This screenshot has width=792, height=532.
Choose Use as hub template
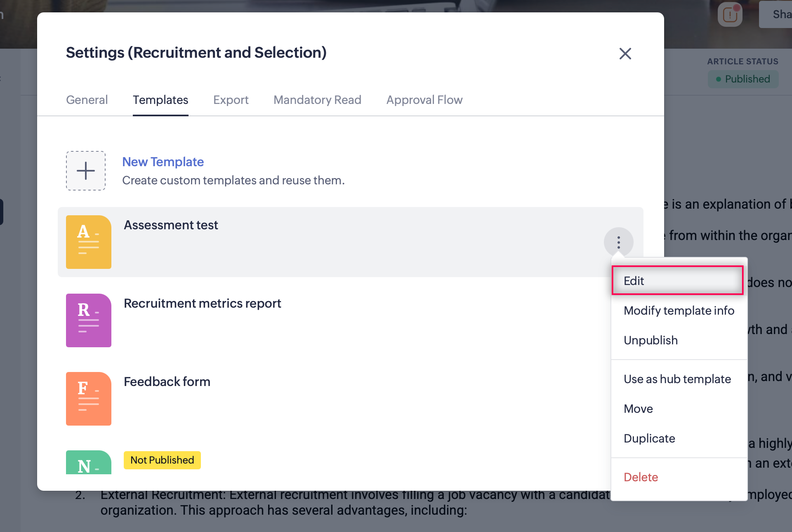click(x=677, y=379)
